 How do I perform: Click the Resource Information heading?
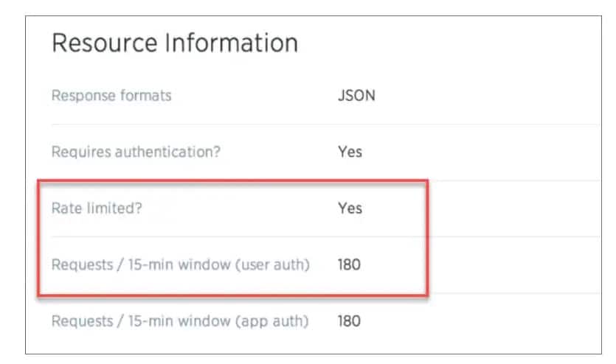[x=174, y=43]
